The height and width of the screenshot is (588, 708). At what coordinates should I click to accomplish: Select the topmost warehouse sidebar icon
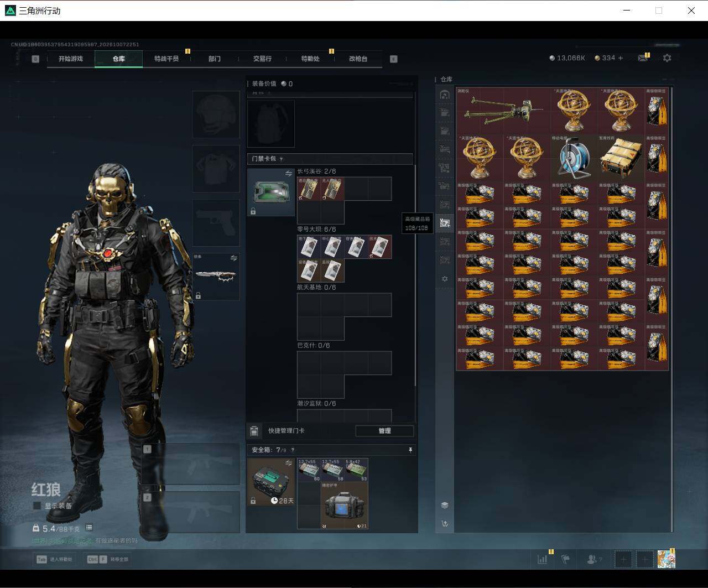coord(444,95)
